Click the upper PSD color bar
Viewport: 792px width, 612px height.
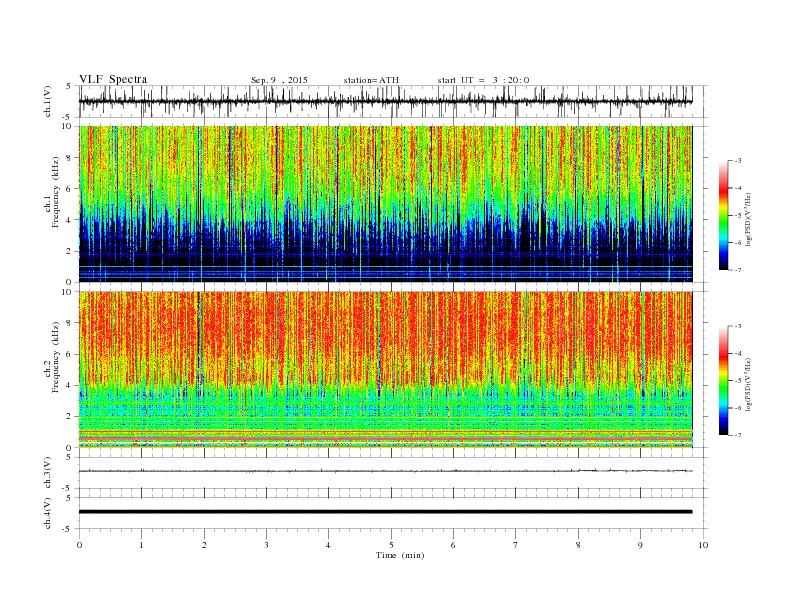pos(724,215)
